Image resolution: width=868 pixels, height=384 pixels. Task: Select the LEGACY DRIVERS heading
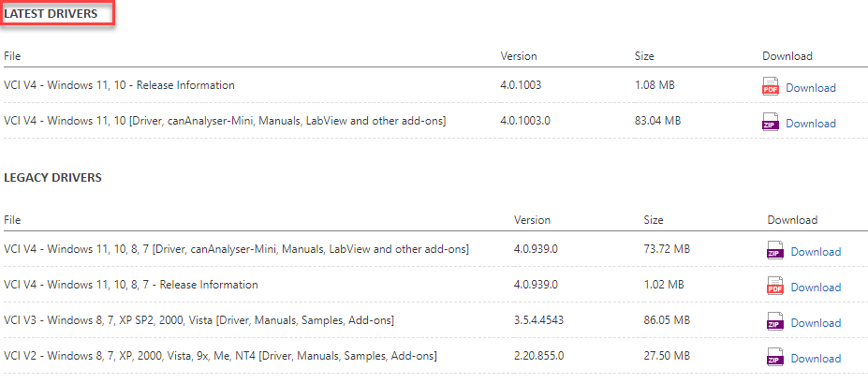(52, 177)
